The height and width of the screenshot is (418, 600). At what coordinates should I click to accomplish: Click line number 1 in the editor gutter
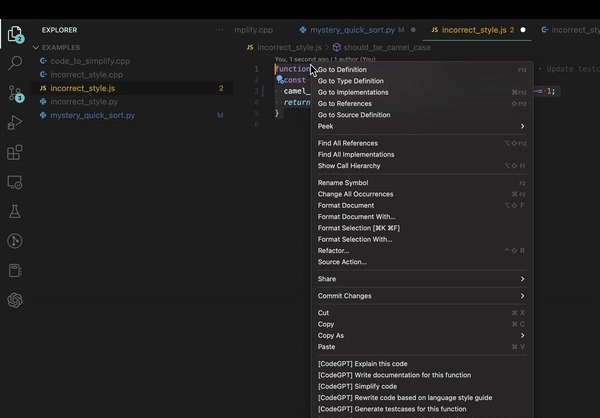point(256,69)
